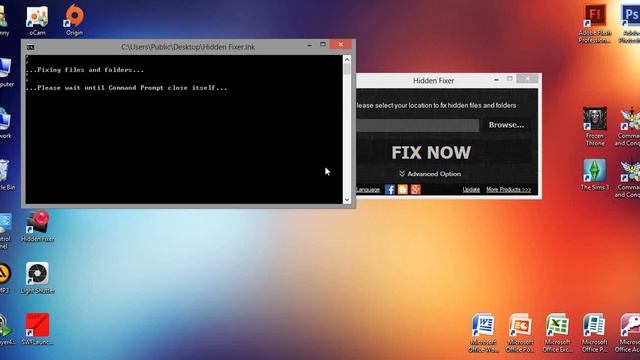640x360 pixels.
Task: Click the command prompt scroll down arrow
Action: (x=347, y=200)
